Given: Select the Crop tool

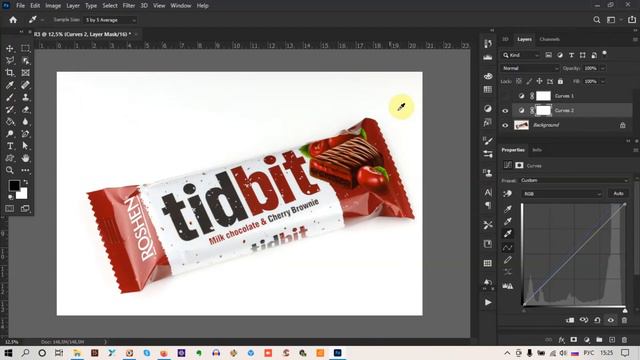Looking at the screenshot, I should (10, 73).
